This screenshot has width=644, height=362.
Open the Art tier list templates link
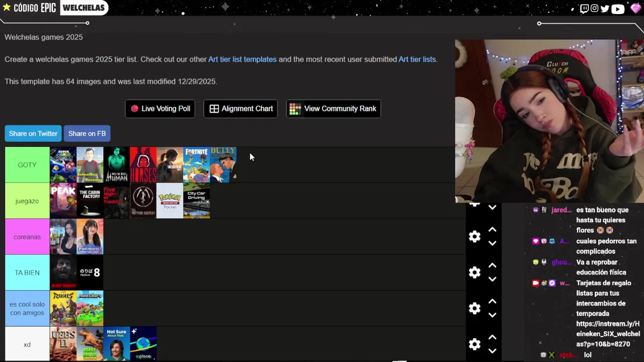tap(243, 59)
